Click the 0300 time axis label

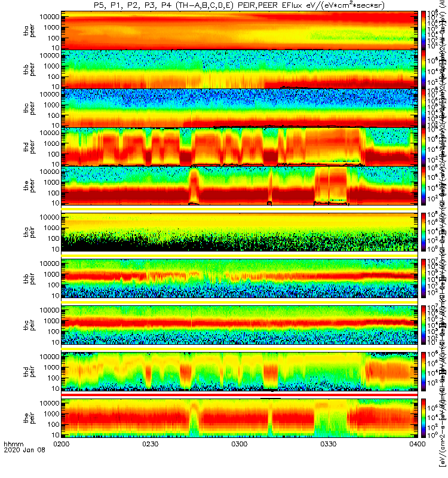tap(240, 444)
